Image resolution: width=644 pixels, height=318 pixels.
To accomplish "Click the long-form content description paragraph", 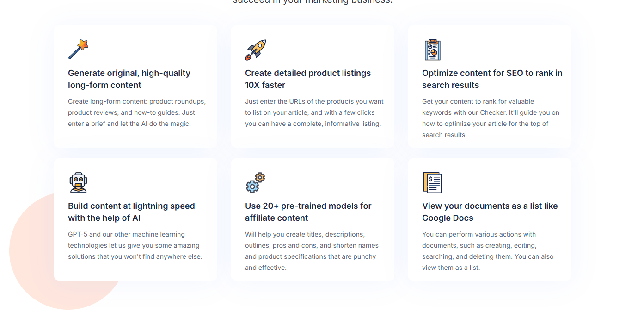I will point(137,112).
